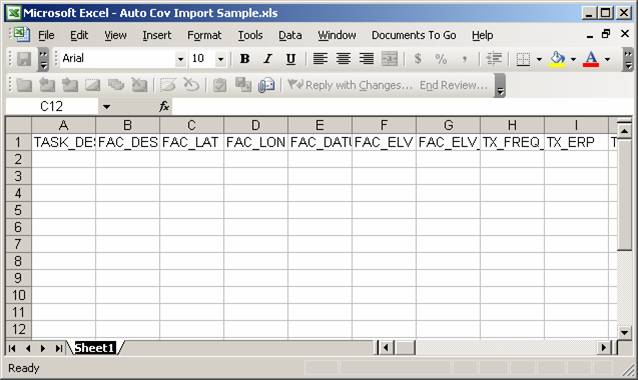Apply red Font Color
The image size is (638, 380).
click(x=591, y=59)
